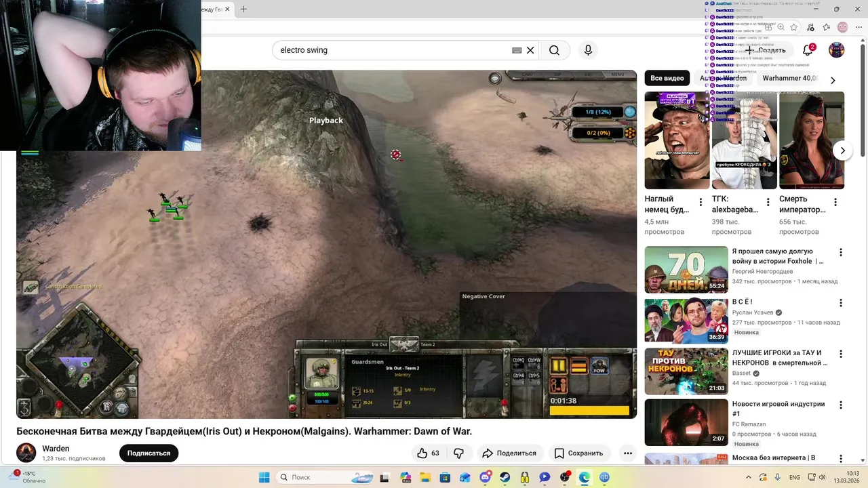This screenshot has height=488, width=868.
Task: Open the weather widget showing -15°C
Action: [x=28, y=477]
